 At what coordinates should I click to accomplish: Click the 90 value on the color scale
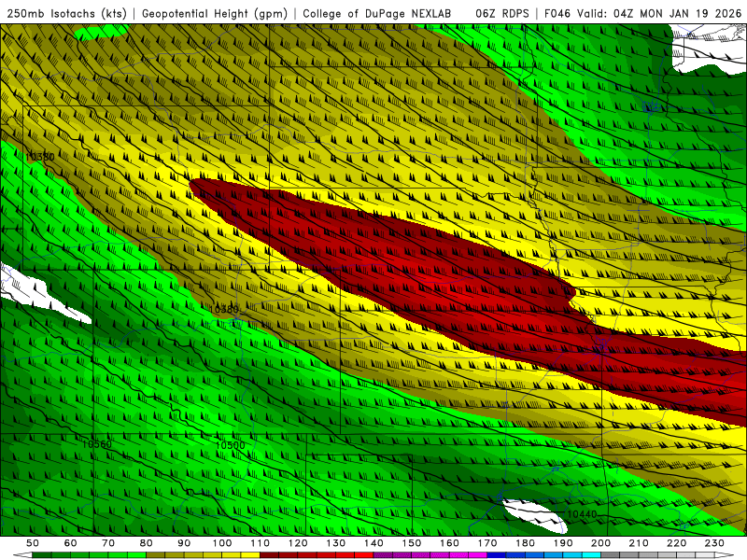(184, 543)
